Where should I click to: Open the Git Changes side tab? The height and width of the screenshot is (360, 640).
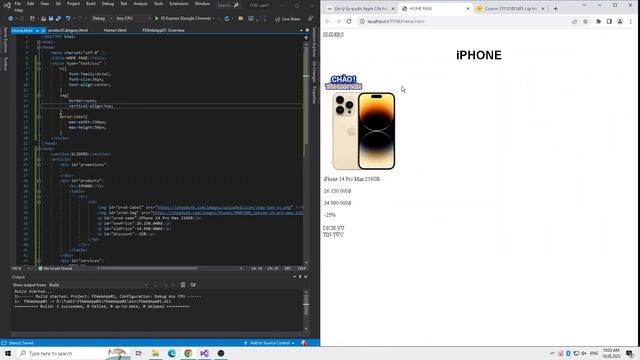click(314, 71)
